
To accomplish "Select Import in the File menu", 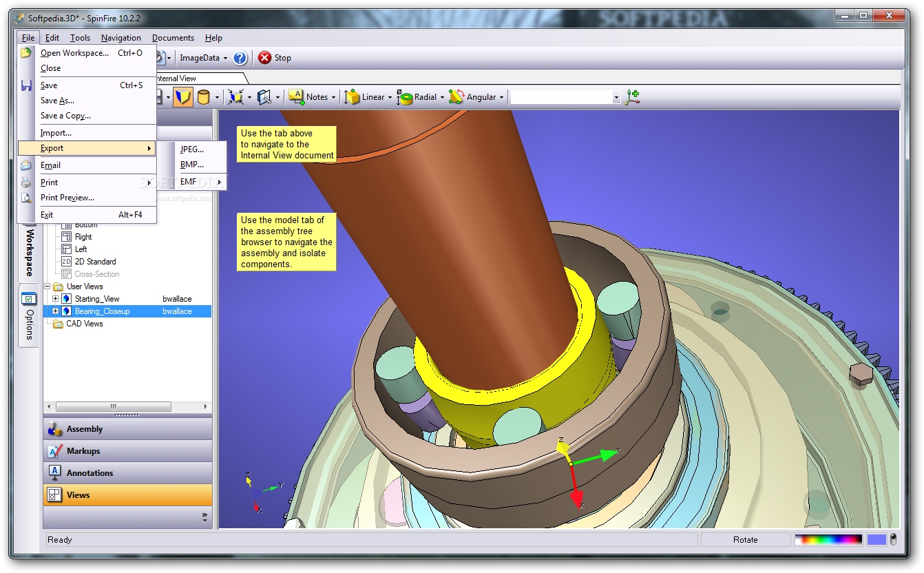I will 87,133.
